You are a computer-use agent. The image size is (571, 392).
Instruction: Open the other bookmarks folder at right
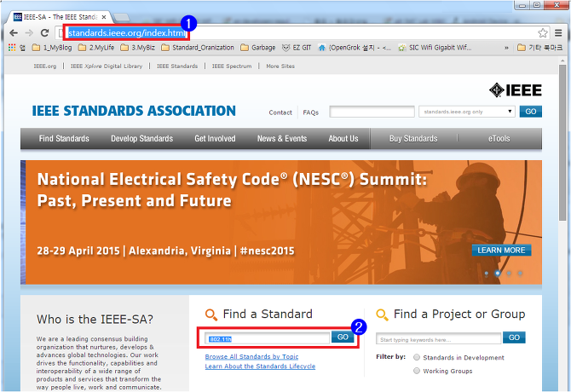[x=540, y=48]
